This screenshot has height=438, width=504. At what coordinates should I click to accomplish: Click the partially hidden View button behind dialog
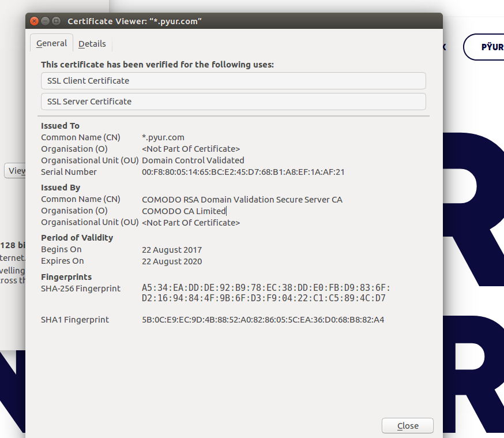coord(16,171)
